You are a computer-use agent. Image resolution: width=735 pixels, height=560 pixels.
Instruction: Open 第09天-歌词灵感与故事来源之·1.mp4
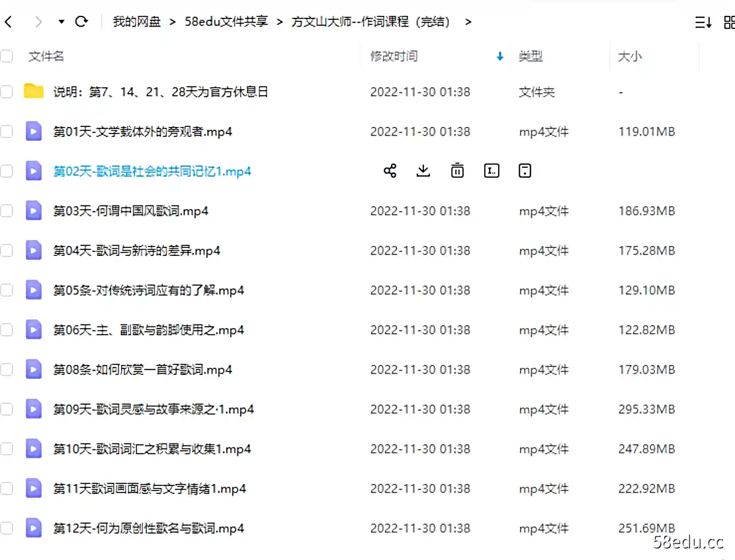click(153, 409)
